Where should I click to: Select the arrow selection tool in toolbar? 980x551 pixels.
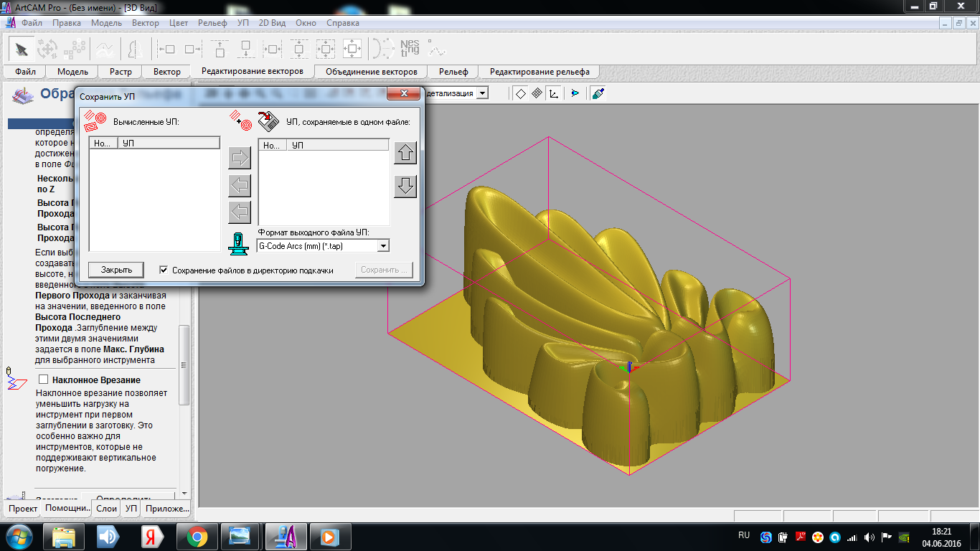coord(22,50)
